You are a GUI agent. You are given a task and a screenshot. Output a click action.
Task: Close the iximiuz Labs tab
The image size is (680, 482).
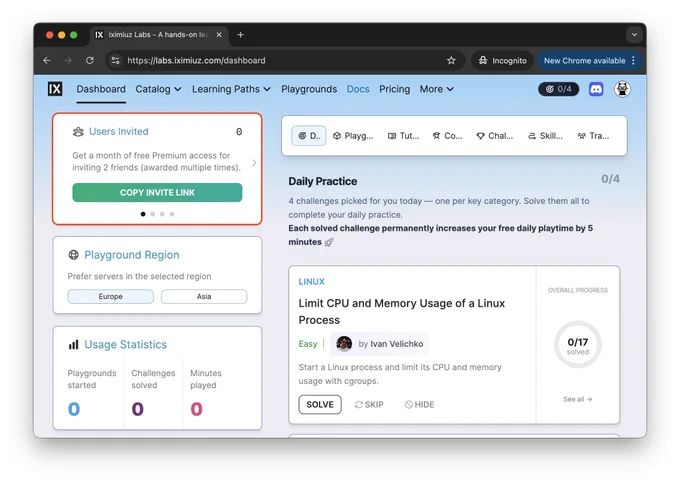(x=219, y=35)
